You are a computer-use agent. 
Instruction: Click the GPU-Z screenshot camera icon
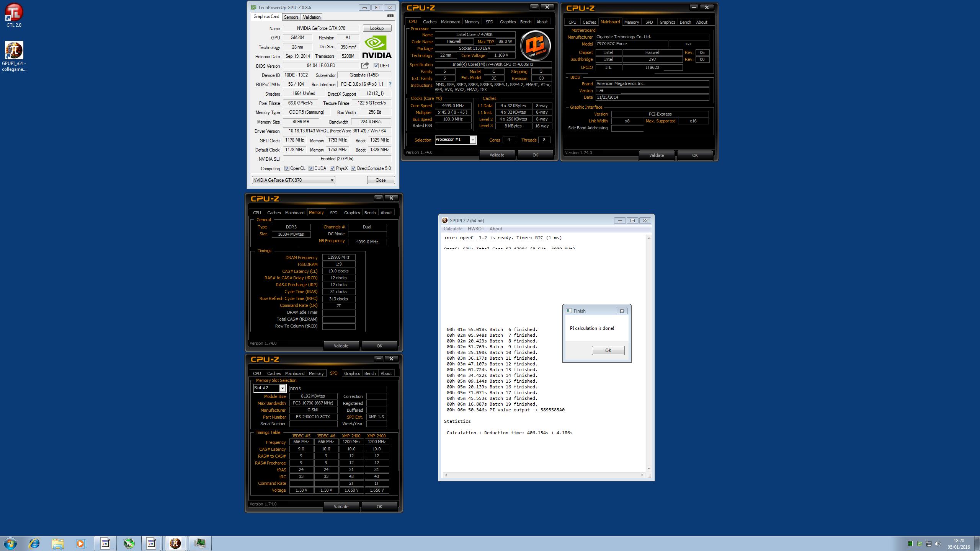390,16
